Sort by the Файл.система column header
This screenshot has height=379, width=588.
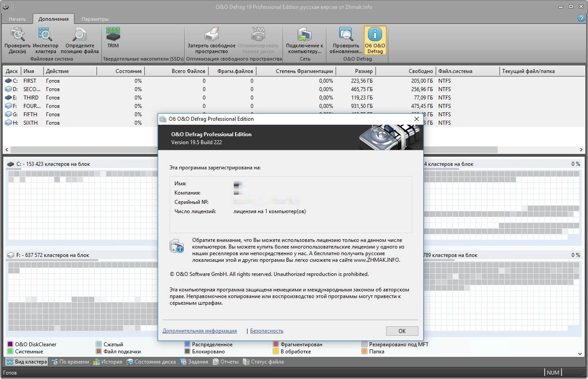pos(468,71)
